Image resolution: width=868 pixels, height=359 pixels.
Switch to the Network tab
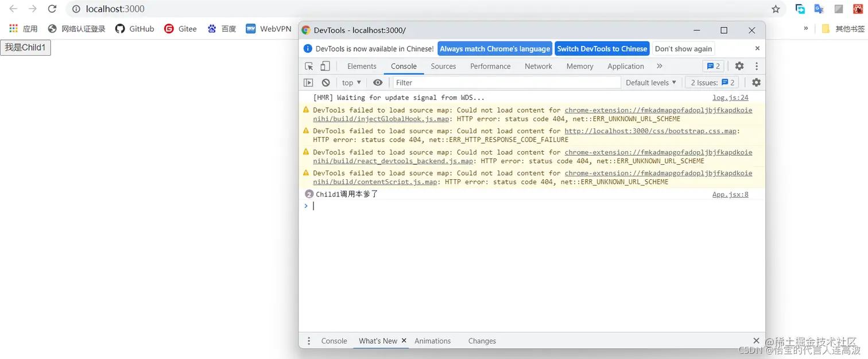click(x=538, y=67)
